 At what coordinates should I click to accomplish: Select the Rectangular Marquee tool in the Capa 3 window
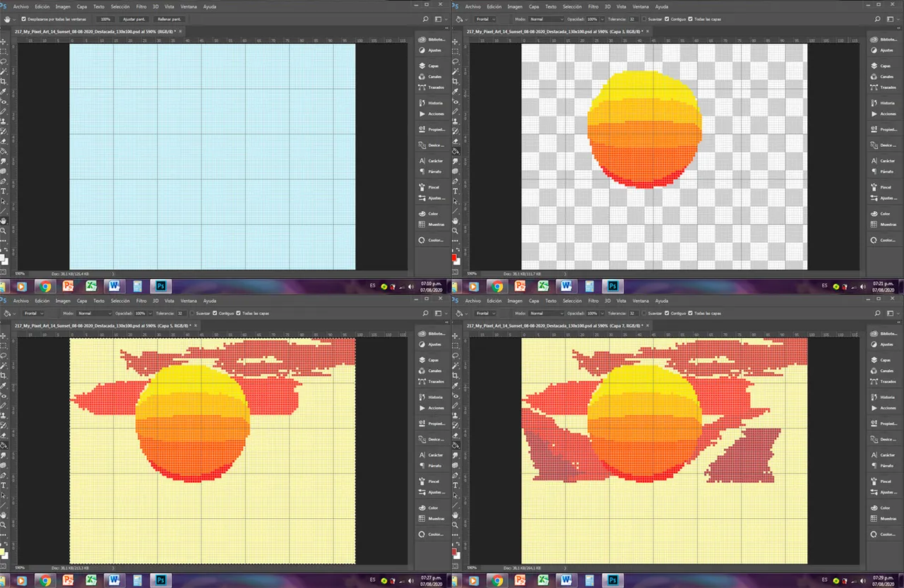(x=456, y=52)
